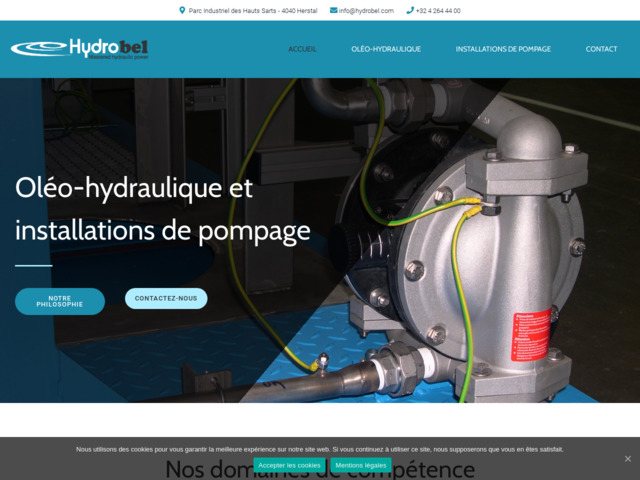
Task: Click the phone handset icon
Action: 410,11
